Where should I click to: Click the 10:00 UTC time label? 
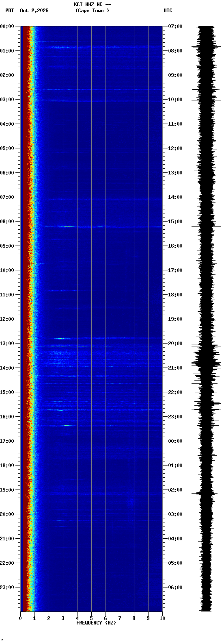coord(175,100)
